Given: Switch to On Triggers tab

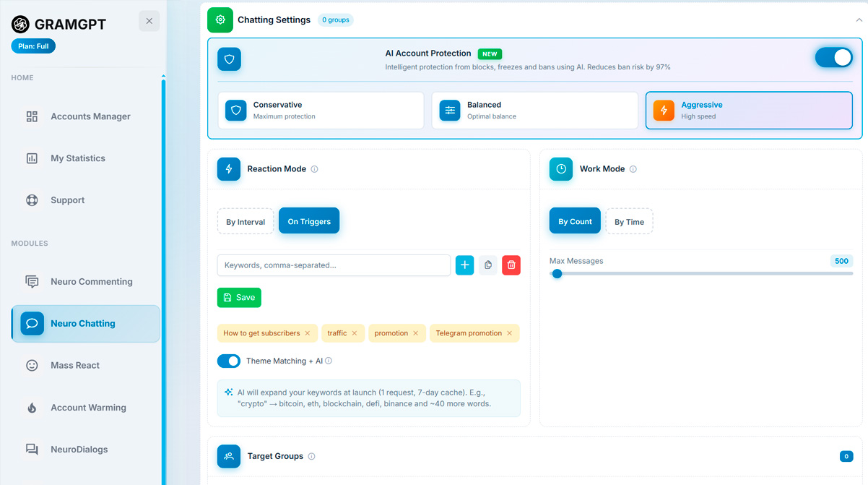Looking at the screenshot, I should click(309, 221).
